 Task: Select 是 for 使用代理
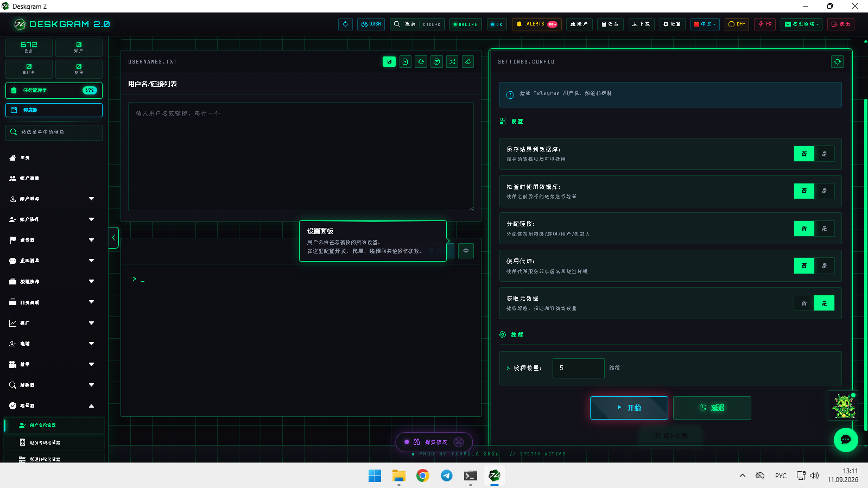(x=824, y=266)
